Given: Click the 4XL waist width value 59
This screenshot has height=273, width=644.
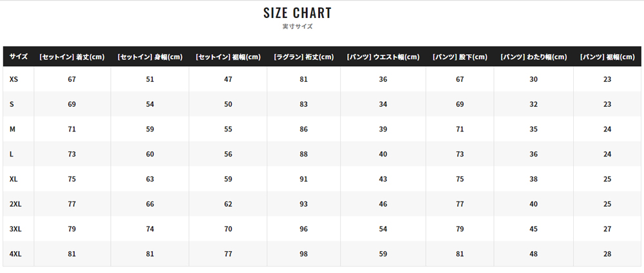Looking at the screenshot, I should 383,254.
